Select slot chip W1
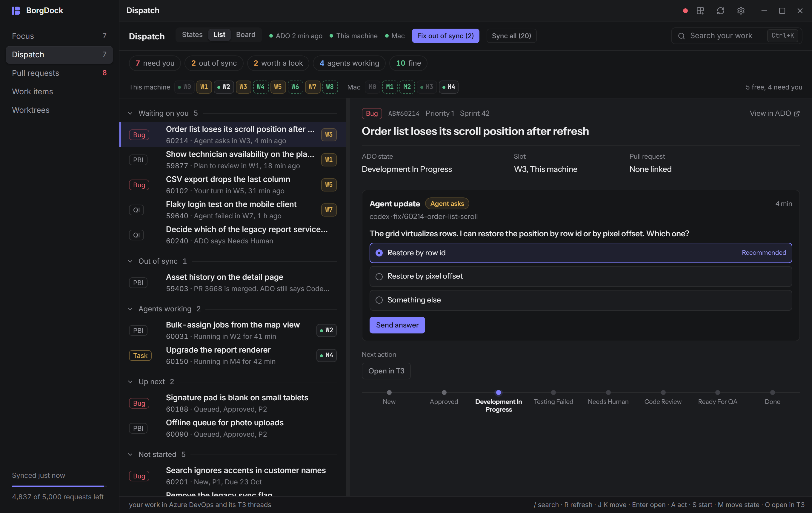 click(204, 87)
